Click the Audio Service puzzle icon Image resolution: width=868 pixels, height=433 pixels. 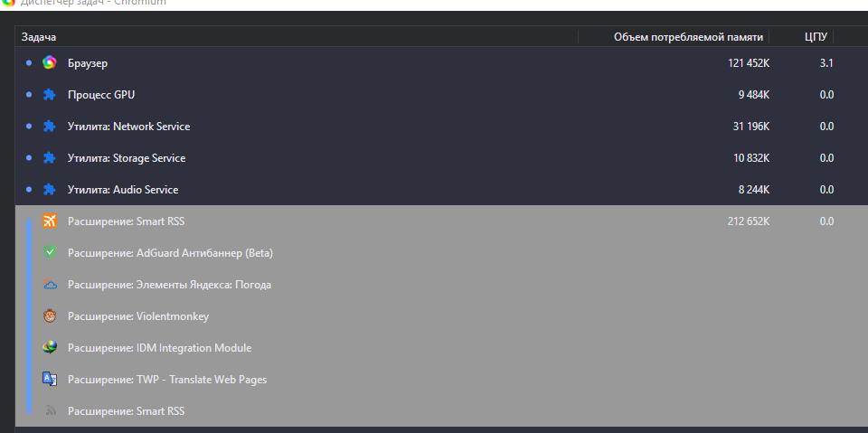[49, 189]
